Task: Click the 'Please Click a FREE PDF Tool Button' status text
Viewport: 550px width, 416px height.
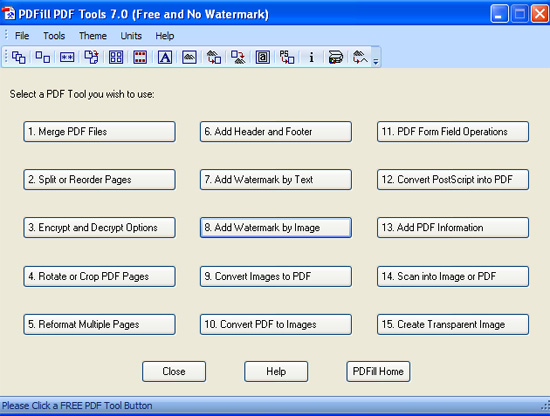Action: [x=77, y=406]
